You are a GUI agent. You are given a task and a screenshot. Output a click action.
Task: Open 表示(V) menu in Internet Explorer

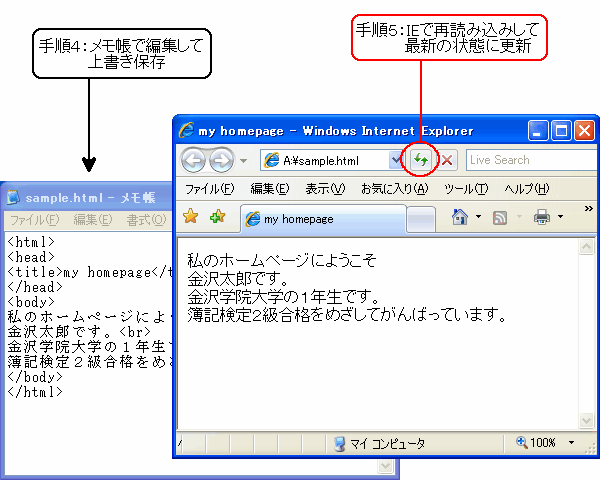click(325, 189)
